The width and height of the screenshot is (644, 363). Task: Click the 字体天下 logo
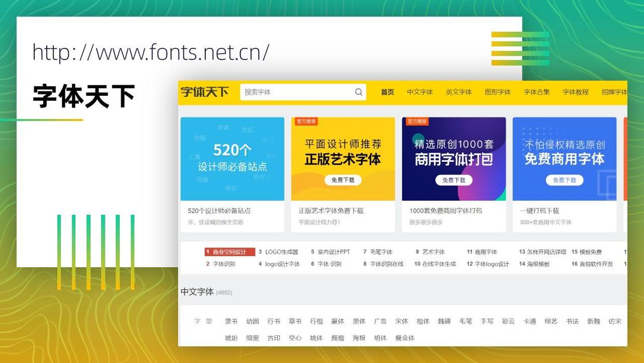205,92
